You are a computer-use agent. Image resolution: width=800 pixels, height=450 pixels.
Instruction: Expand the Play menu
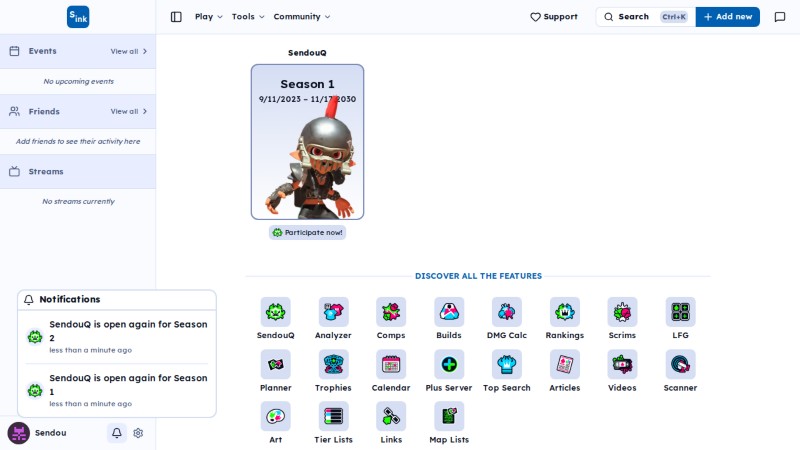208,17
